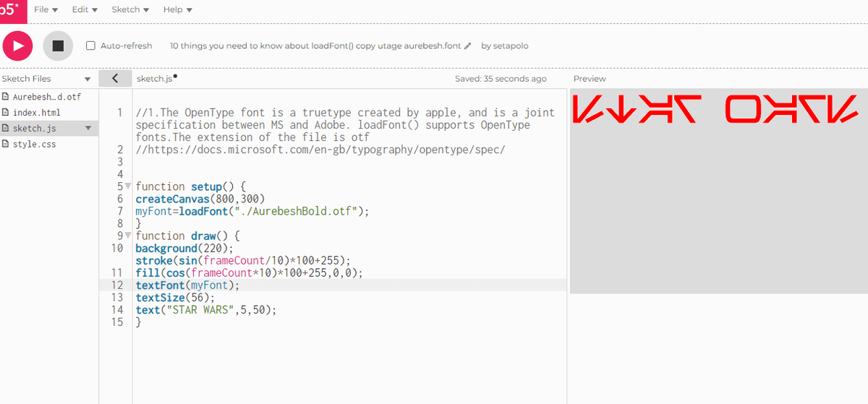Click the text("STAR WARS",5,50) line
This screenshot has height=404, width=868.
[x=206, y=310]
